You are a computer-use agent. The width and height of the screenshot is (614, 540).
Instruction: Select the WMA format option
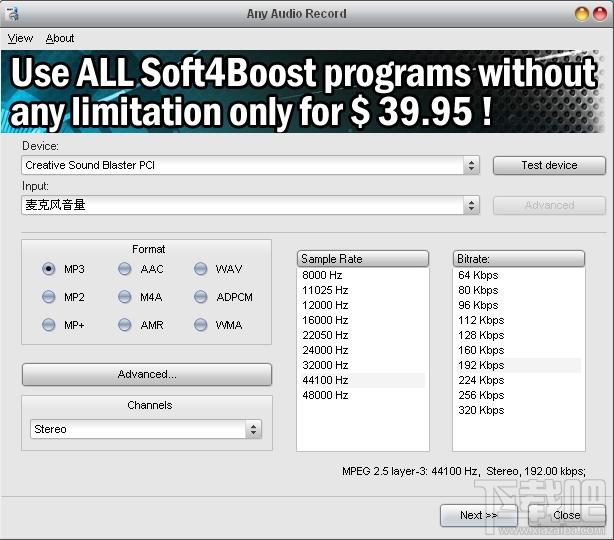[x=200, y=325]
